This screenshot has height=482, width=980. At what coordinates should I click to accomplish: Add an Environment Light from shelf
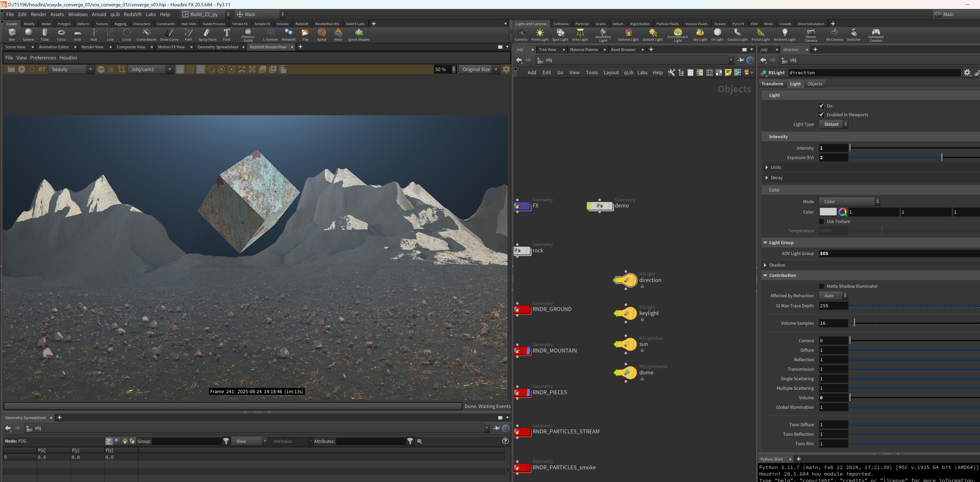click(x=678, y=35)
